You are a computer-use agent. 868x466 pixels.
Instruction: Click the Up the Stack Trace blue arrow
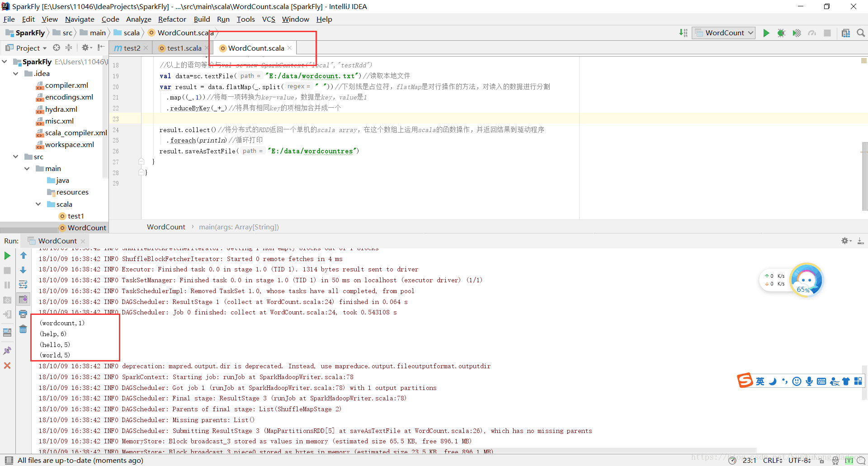pyautogui.click(x=24, y=256)
